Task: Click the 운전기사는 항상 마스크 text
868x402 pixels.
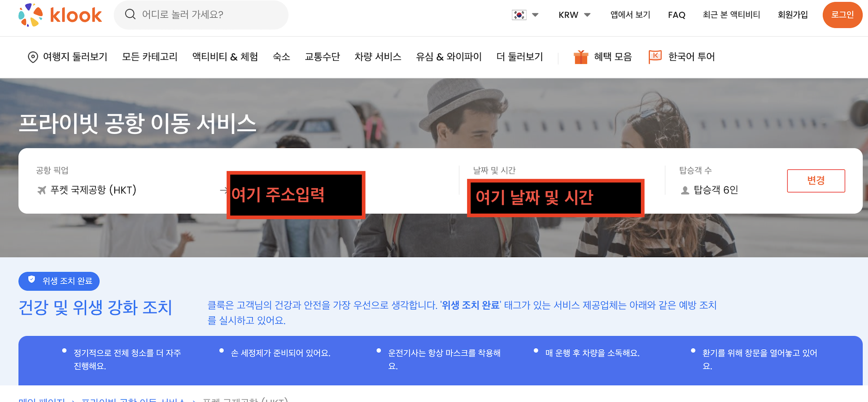Action: 444,359
